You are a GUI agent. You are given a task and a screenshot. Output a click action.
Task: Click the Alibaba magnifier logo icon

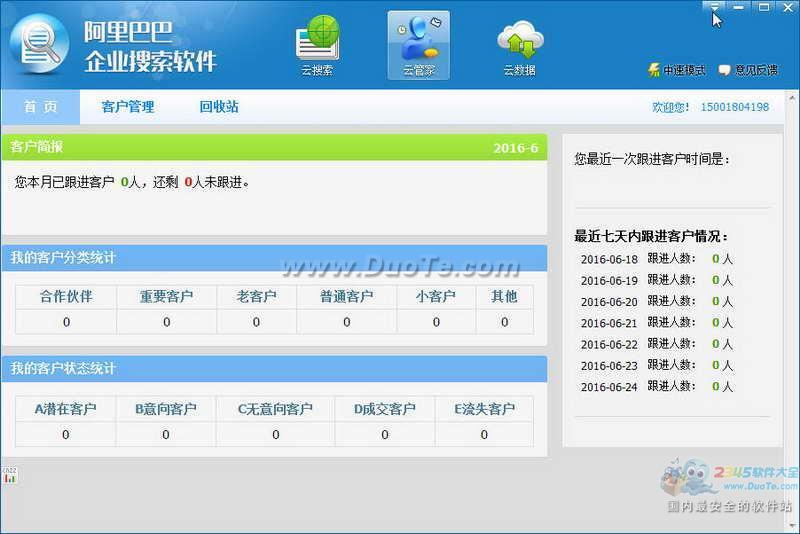pos(40,43)
